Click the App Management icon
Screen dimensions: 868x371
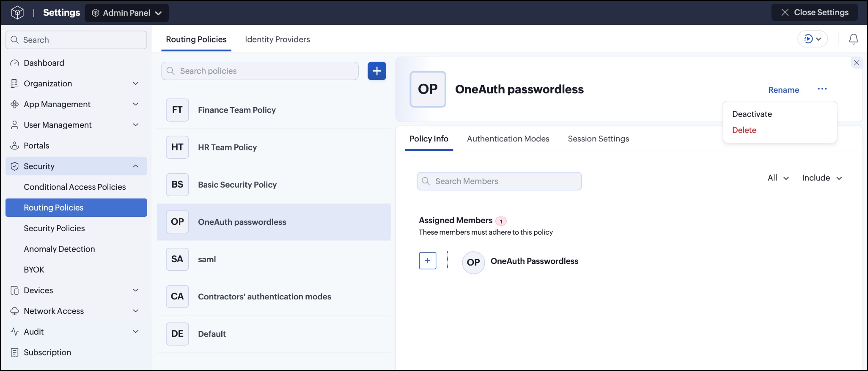click(x=15, y=104)
